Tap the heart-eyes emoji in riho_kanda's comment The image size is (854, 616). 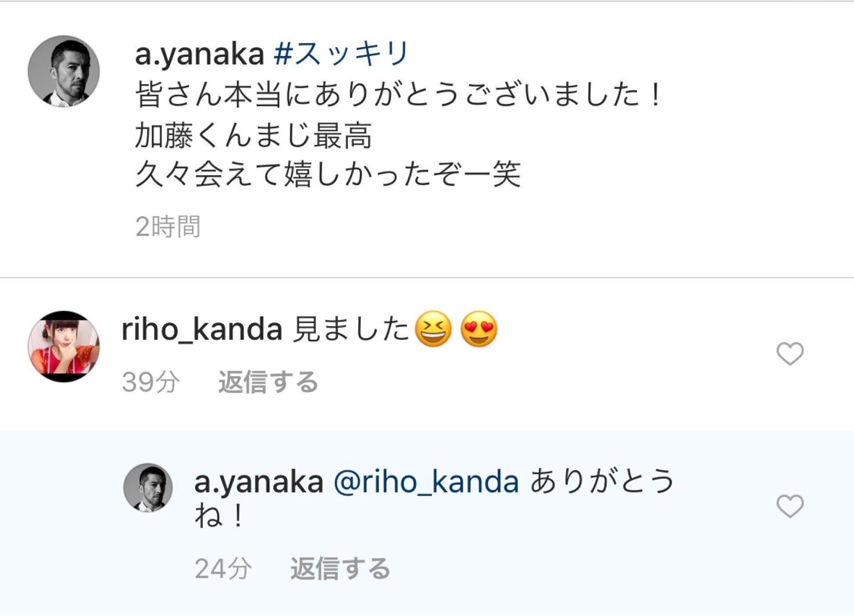tap(479, 329)
